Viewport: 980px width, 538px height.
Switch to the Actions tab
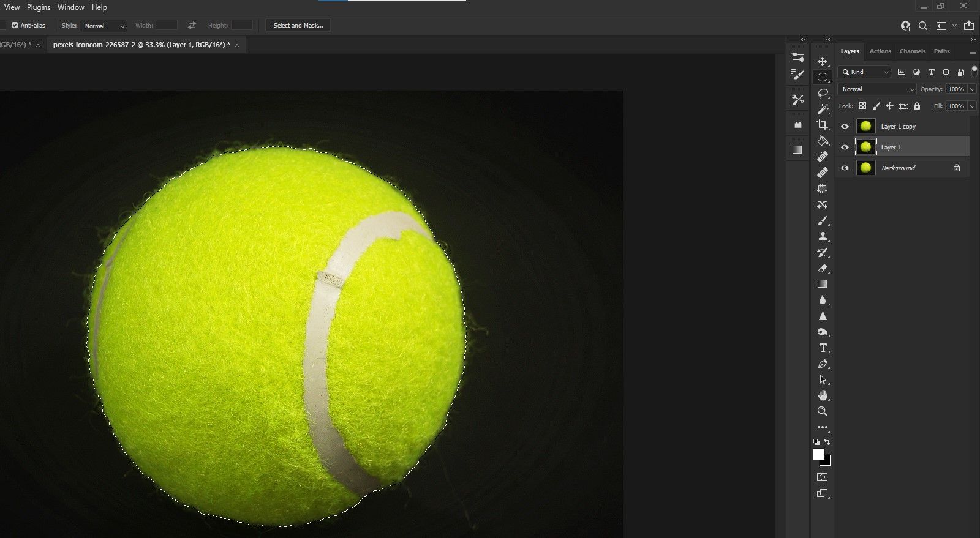tap(880, 51)
